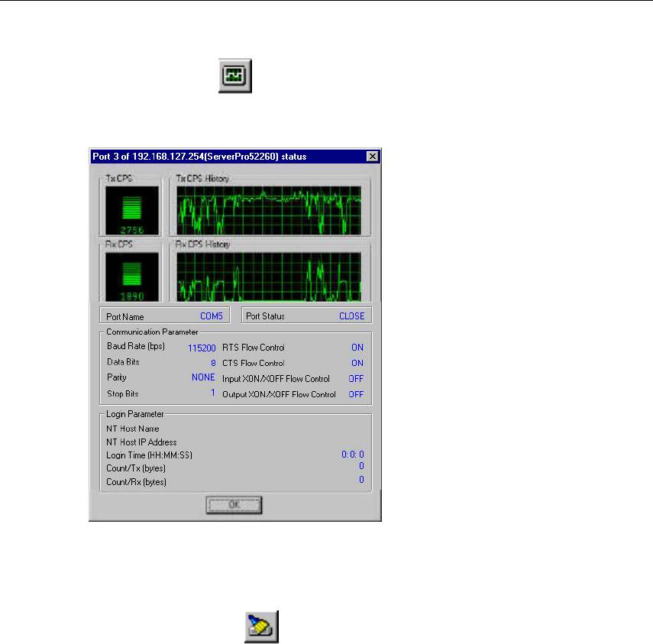Select the Rx CPS meter showing 1890

[132, 277]
